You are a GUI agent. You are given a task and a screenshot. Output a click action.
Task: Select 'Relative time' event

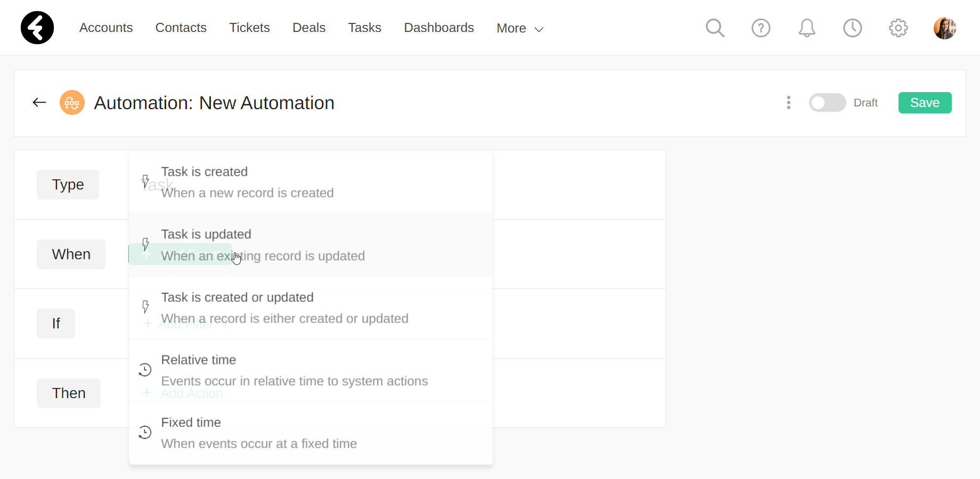311,370
